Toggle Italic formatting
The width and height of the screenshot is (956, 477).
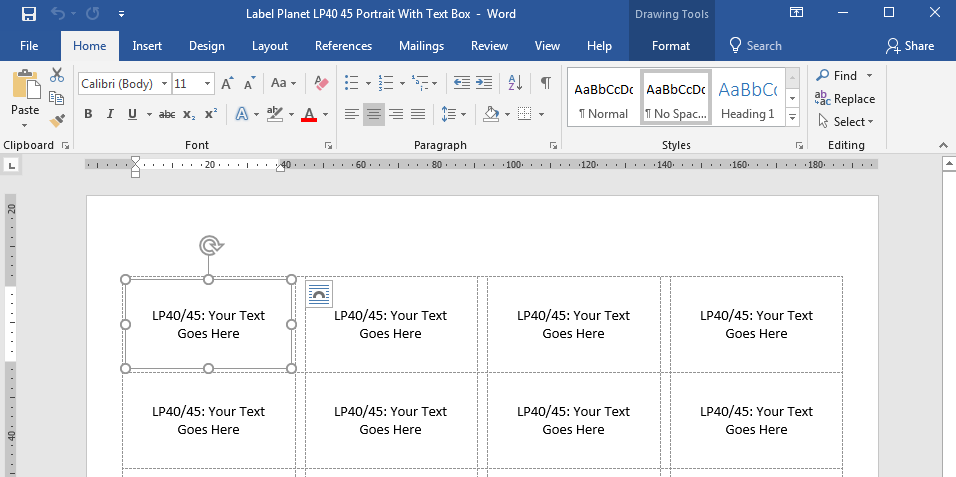(110, 115)
